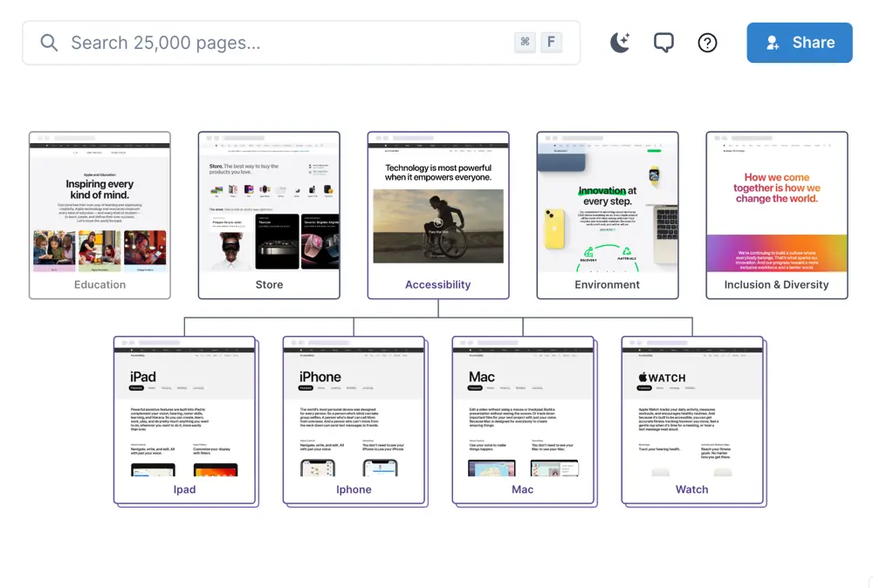Viewport: 873px width, 588px height.
Task: Open the Ipad child page
Action: coord(184,419)
